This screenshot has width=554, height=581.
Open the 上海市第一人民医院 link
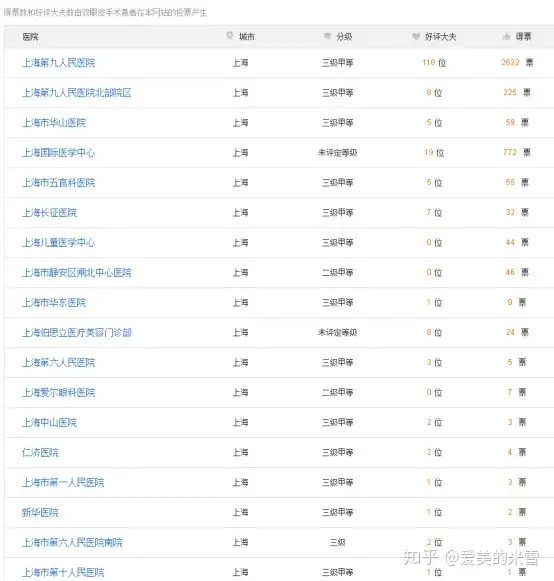(x=63, y=482)
